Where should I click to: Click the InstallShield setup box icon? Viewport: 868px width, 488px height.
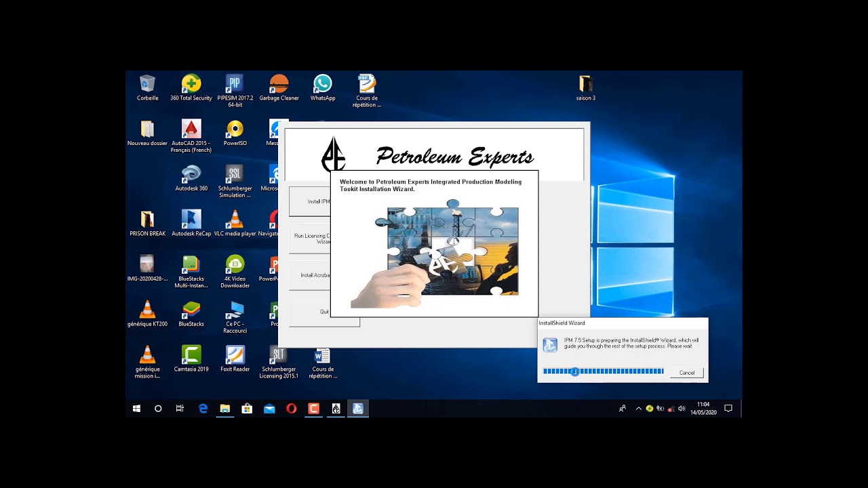(550, 345)
